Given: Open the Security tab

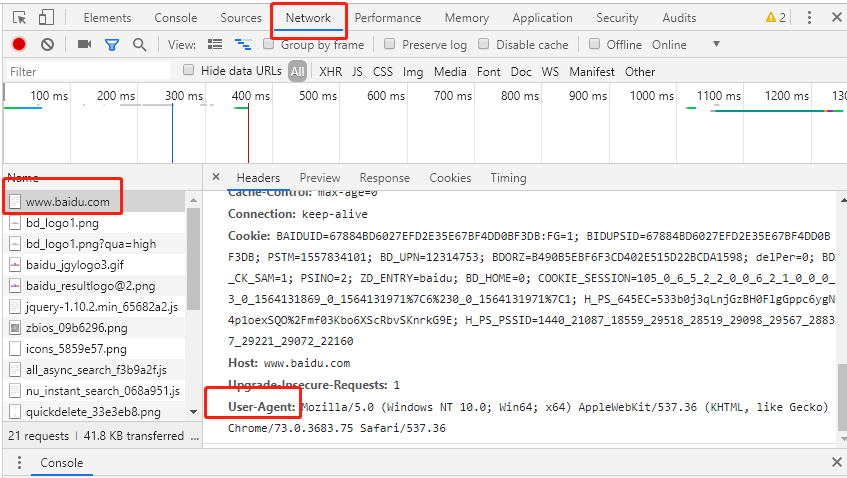Looking at the screenshot, I should [617, 18].
